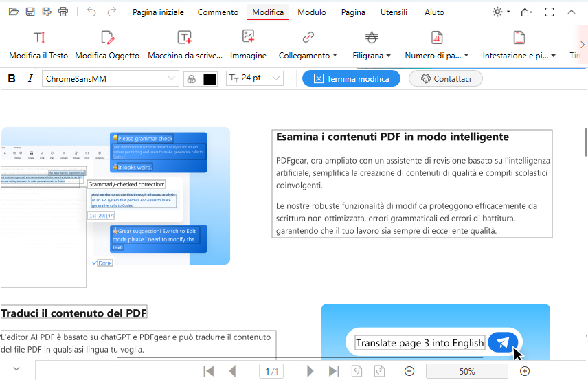588x380 pixels.
Task: Select the Modifica il Testo tool
Action: 38,46
